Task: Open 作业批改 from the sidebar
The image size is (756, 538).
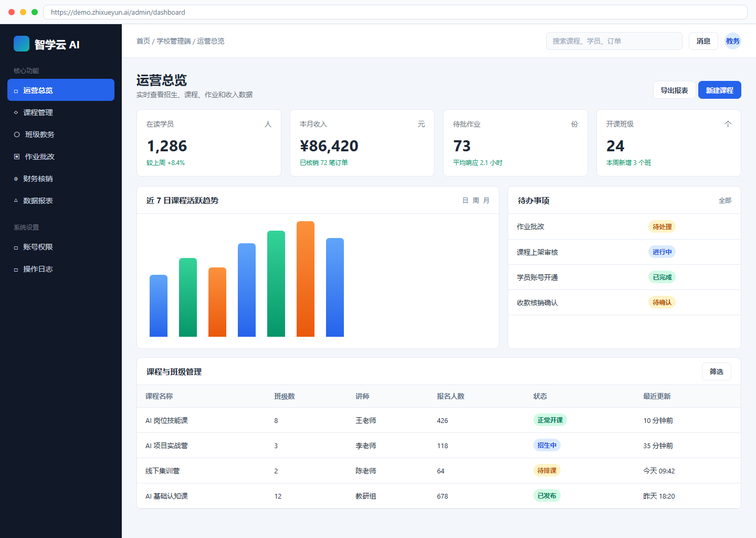Action: [x=61, y=157]
